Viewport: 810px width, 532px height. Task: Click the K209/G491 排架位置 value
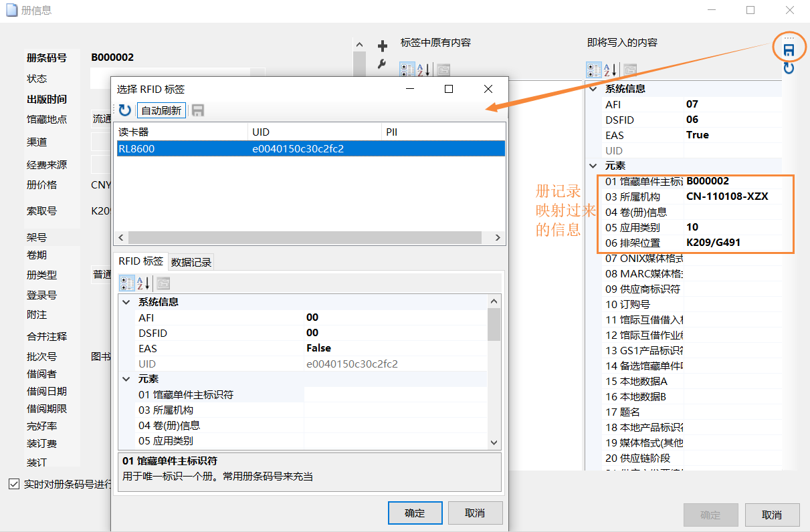pyautogui.click(x=713, y=243)
